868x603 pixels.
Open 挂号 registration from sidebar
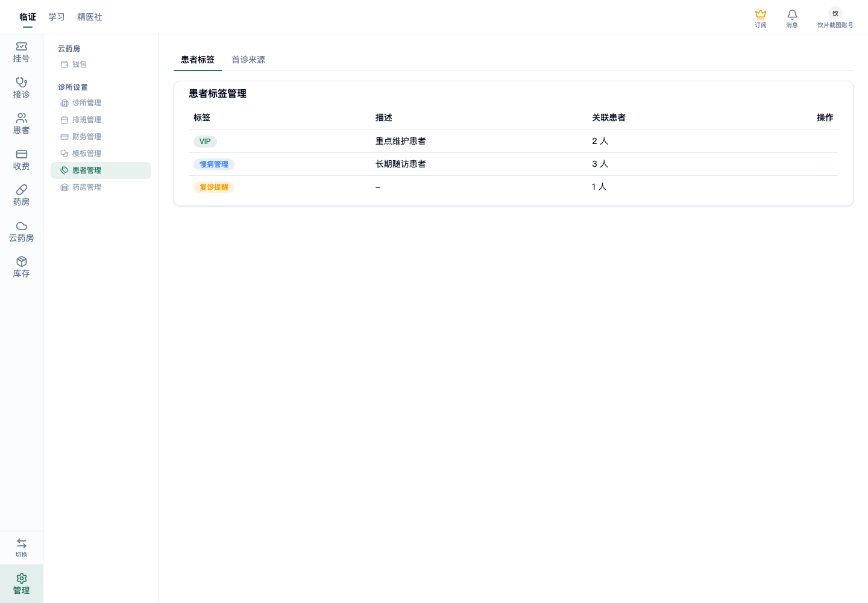(21, 52)
